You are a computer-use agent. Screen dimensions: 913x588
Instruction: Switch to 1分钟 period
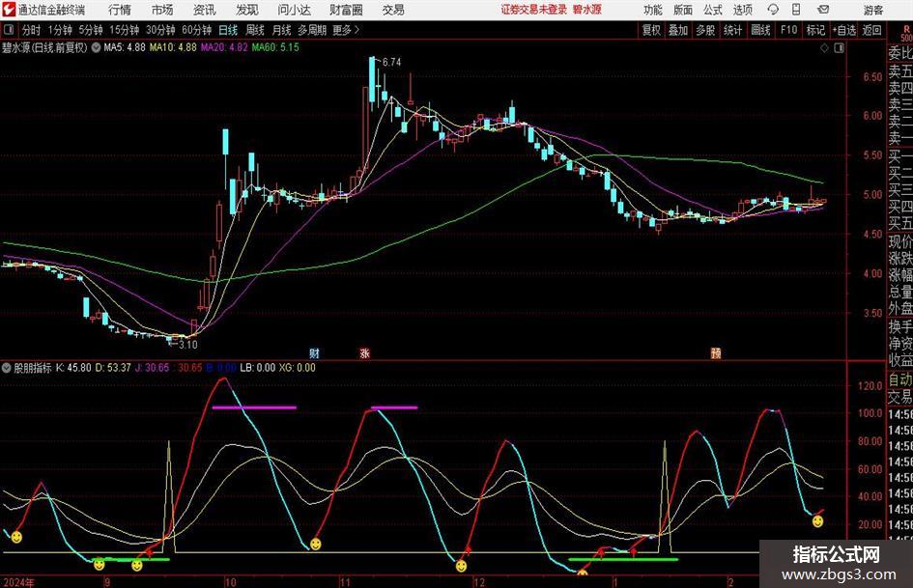coord(60,30)
